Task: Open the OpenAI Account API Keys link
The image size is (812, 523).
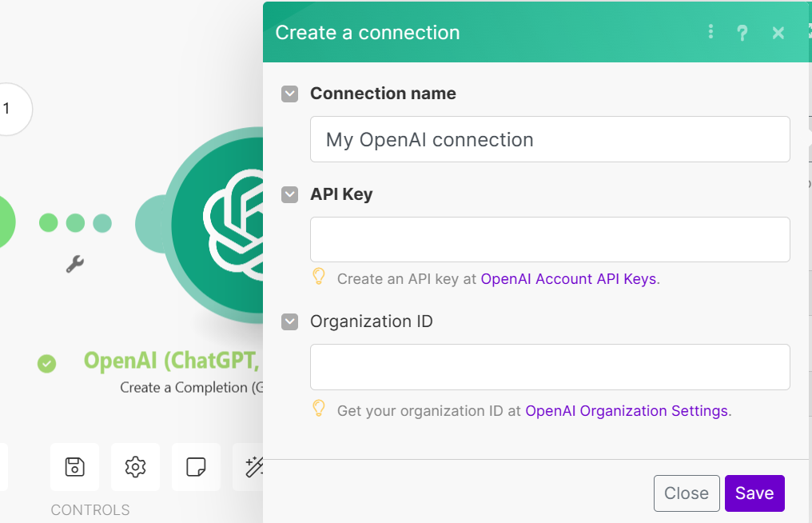Action: click(x=568, y=279)
